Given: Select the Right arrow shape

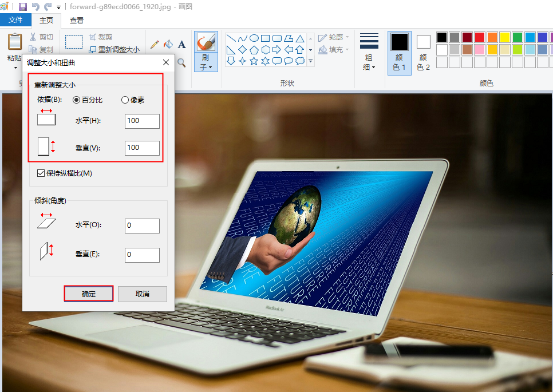Looking at the screenshot, I should pyautogui.click(x=277, y=50).
